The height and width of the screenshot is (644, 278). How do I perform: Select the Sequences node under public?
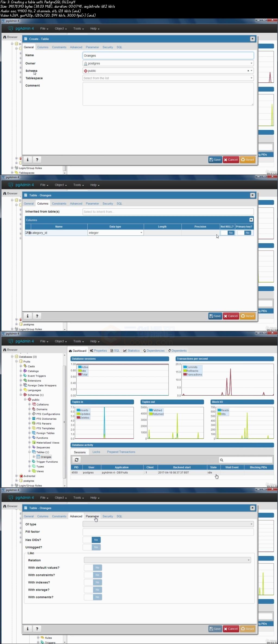coord(43,447)
